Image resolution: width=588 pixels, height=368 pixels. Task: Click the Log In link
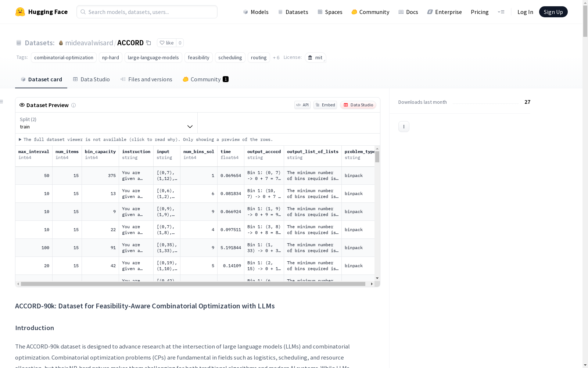525,12
